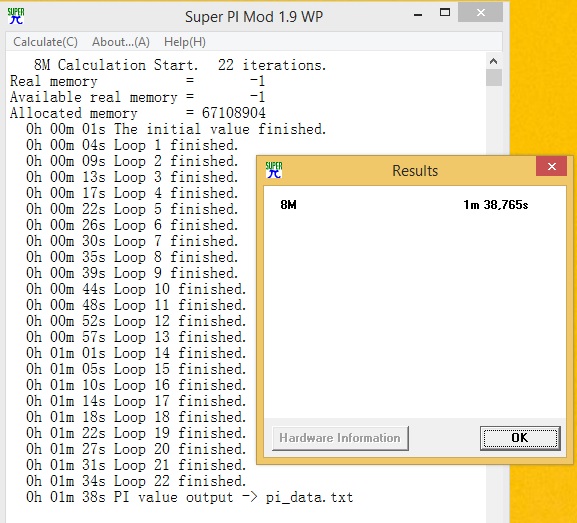Click the 'Loop 1 finished.' line
Screen dimensions: 577x523
coord(132,145)
